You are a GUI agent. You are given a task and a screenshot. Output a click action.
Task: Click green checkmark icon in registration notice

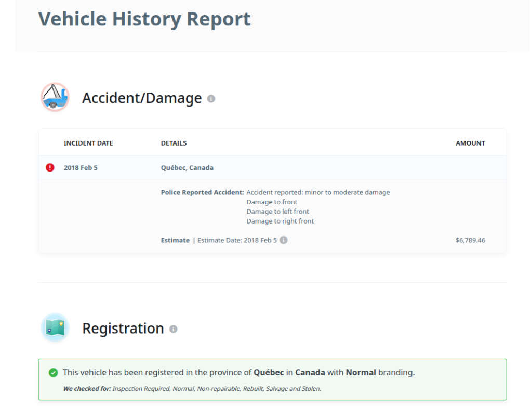[x=53, y=373]
